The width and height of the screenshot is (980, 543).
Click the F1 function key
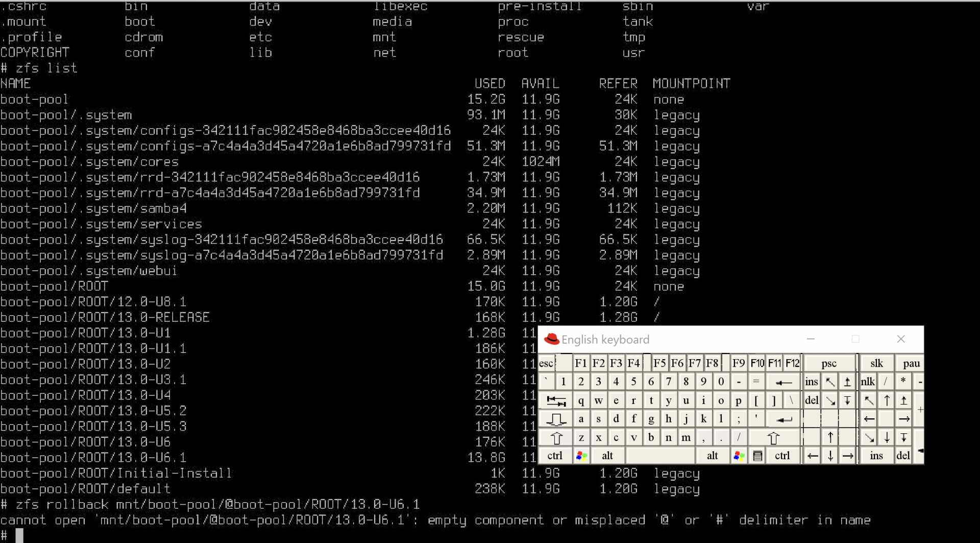581,363
